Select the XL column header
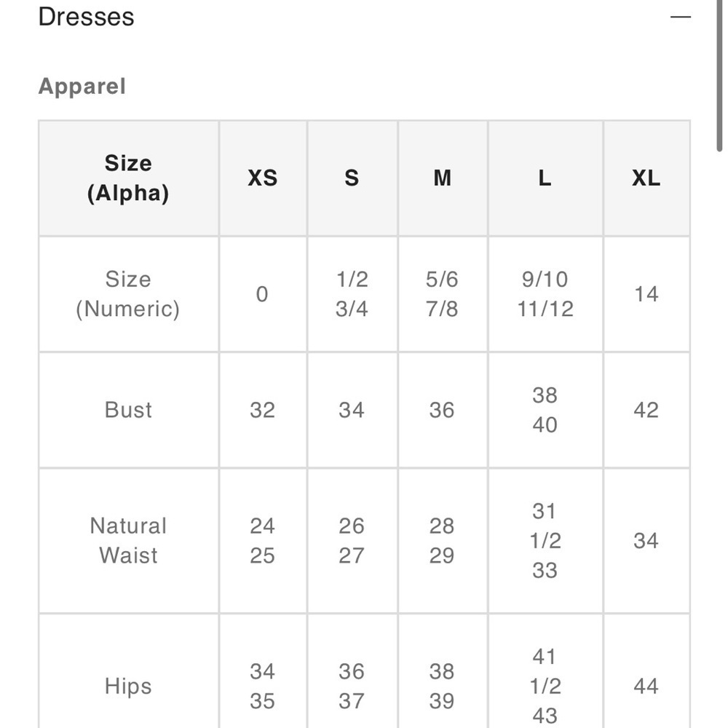The height and width of the screenshot is (728, 728). coord(645,178)
